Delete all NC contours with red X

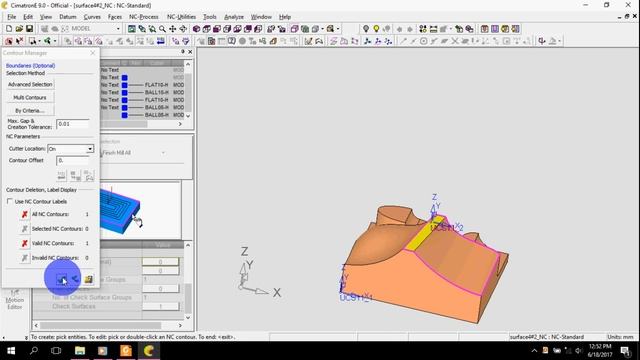pyautogui.click(x=24, y=214)
